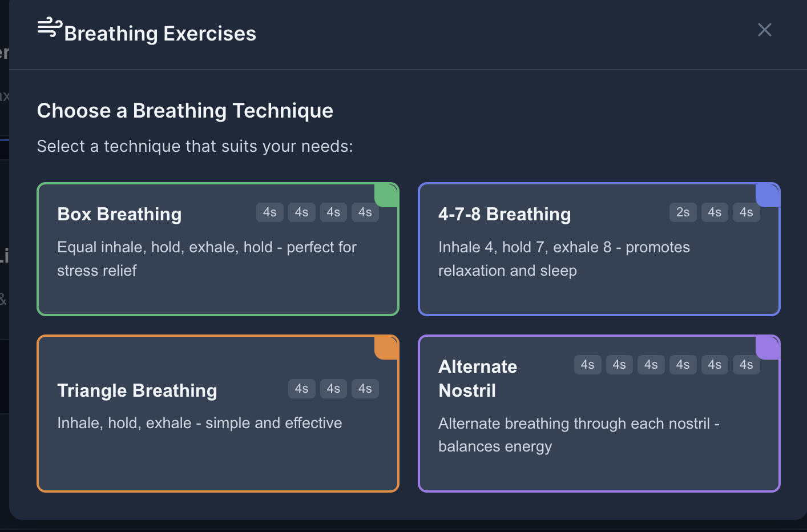Click the 4-7-8 Breathing title

pos(504,214)
